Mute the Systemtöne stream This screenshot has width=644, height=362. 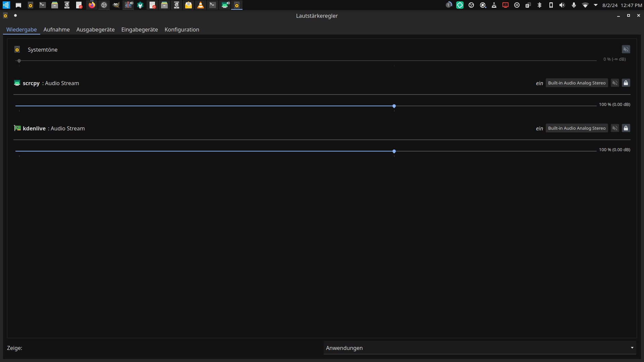point(626,49)
